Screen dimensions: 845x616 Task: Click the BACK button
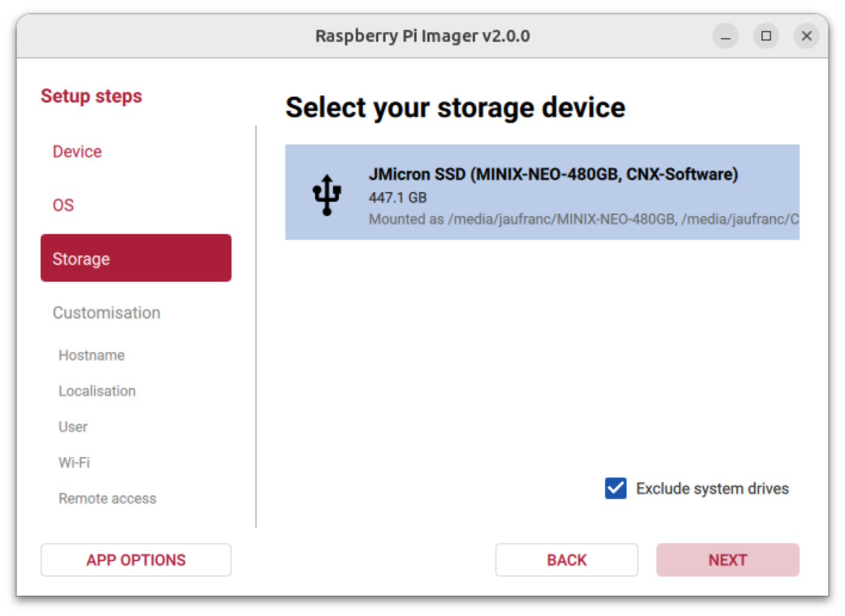(x=566, y=560)
